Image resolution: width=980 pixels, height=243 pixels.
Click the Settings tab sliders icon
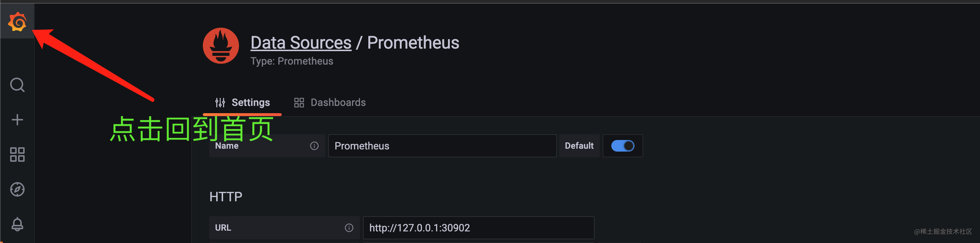click(220, 102)
